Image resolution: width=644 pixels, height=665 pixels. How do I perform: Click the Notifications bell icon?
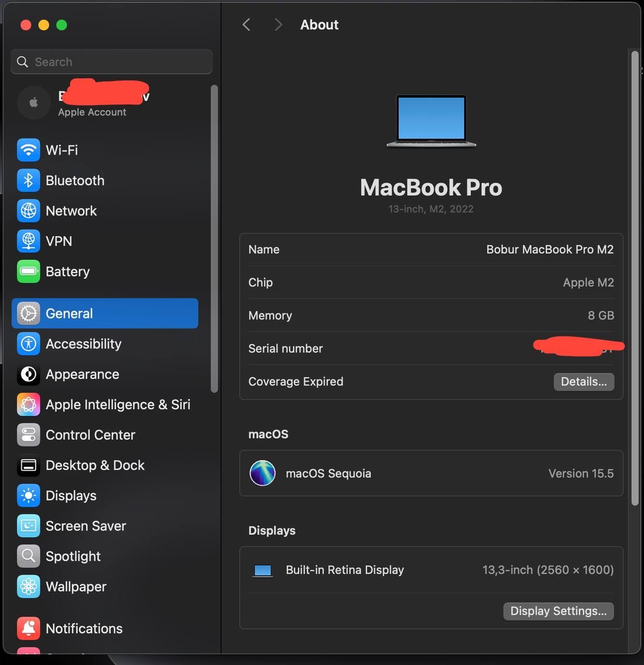pos(29,629)
